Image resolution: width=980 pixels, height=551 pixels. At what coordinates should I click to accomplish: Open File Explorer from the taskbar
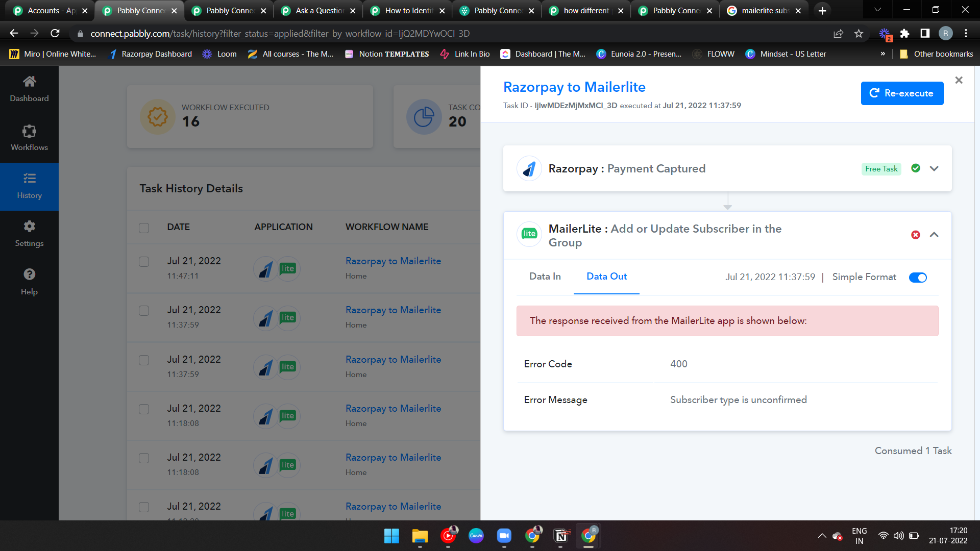(x=420, y=536)
